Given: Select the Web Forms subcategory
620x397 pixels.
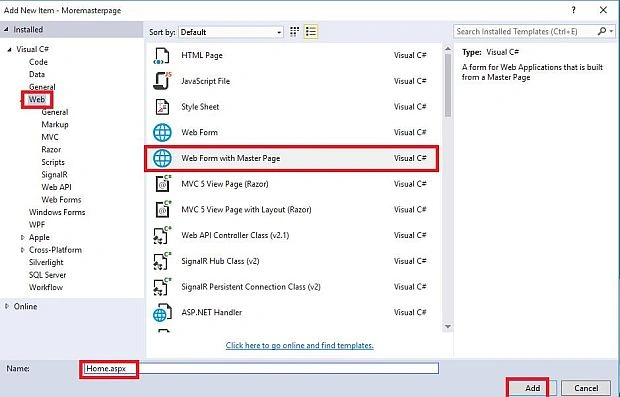Looking at the screenshot, I should [x=61, y=200].
